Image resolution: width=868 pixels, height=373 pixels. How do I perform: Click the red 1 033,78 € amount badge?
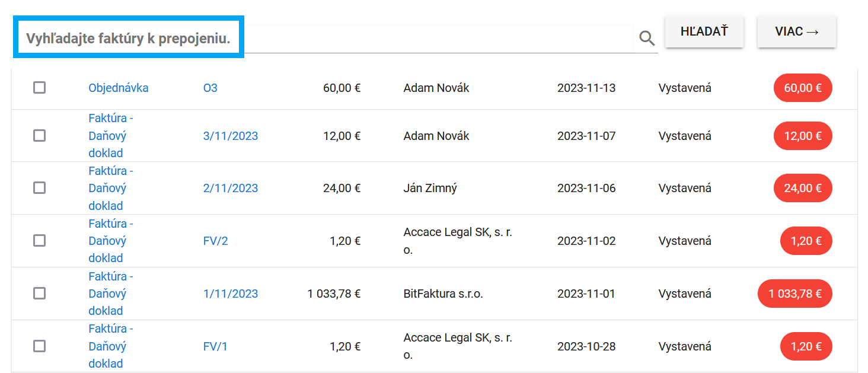794,293
